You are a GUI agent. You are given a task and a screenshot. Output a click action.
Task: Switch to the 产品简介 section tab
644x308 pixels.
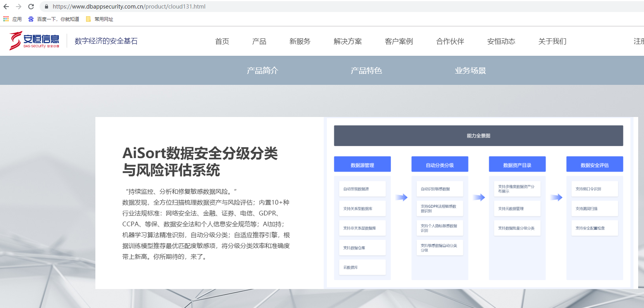click(x=262, y=71)
